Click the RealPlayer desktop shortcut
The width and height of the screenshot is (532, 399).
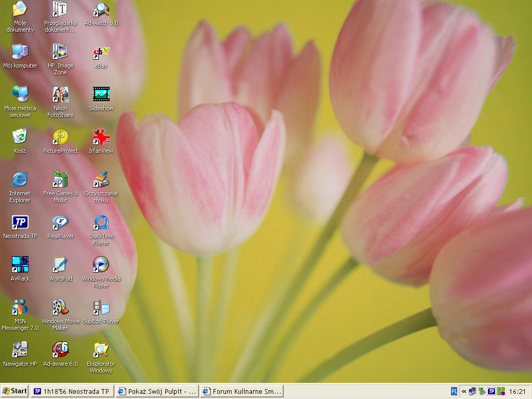(x=60, y=223)
